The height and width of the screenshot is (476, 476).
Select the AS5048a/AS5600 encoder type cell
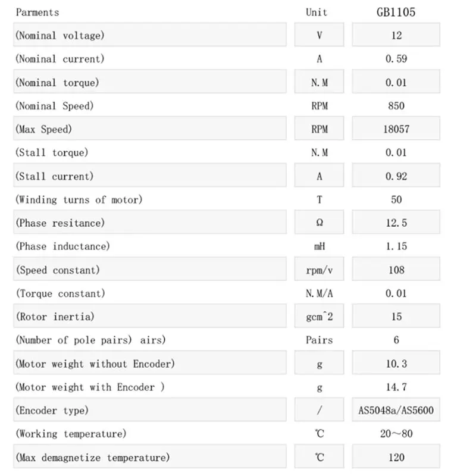(396, 411)
